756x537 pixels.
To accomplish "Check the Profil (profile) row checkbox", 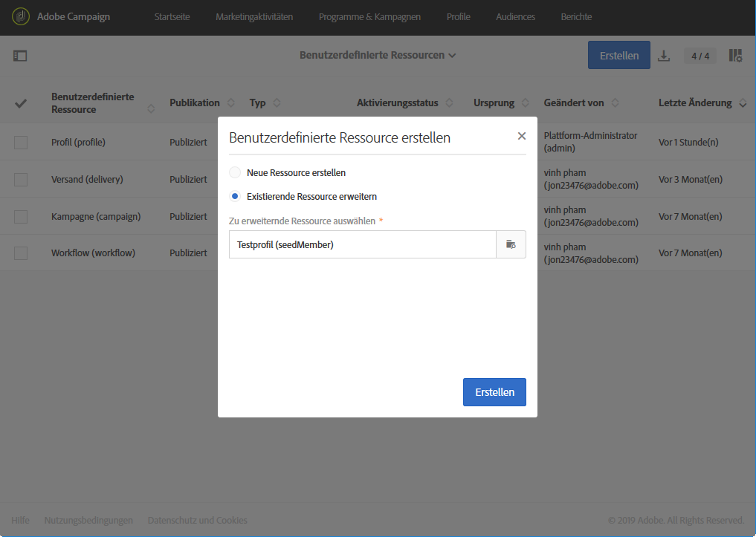I will pos(21,143).
